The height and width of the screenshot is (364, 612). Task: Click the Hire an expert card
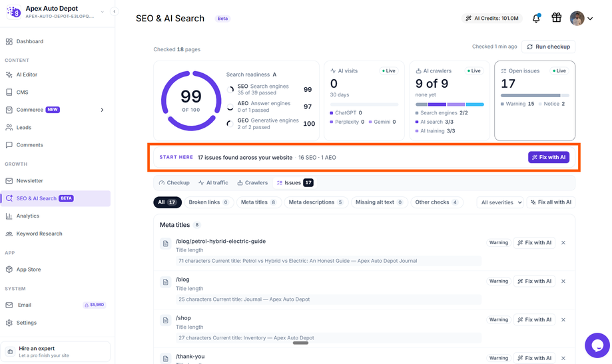point(55,351)
